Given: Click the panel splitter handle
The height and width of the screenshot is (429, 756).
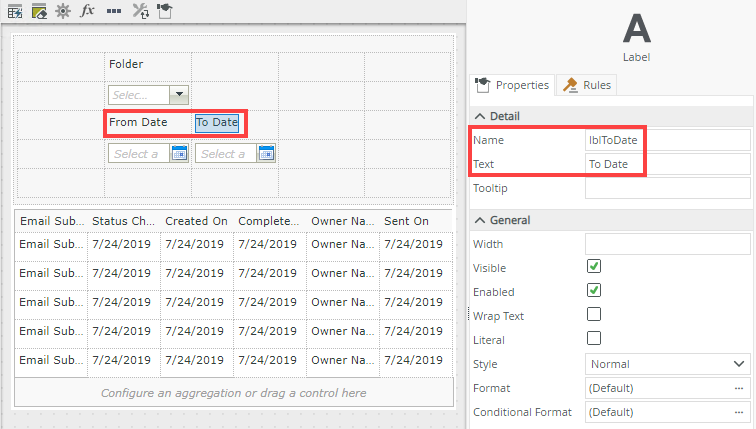Looking at the screenshot, I should pos(468,314).
